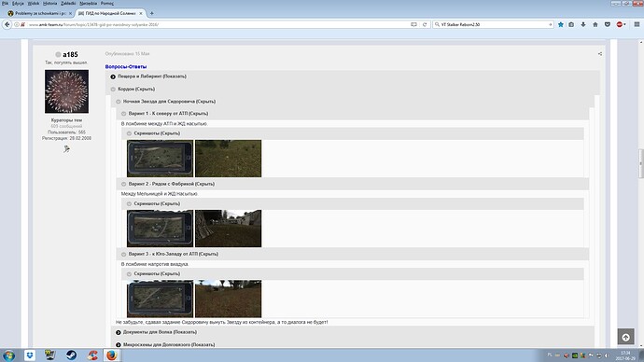The width and height of the screenshot is (644, 362).
Task: Open the Plik menu
Action: pos(5,4)
